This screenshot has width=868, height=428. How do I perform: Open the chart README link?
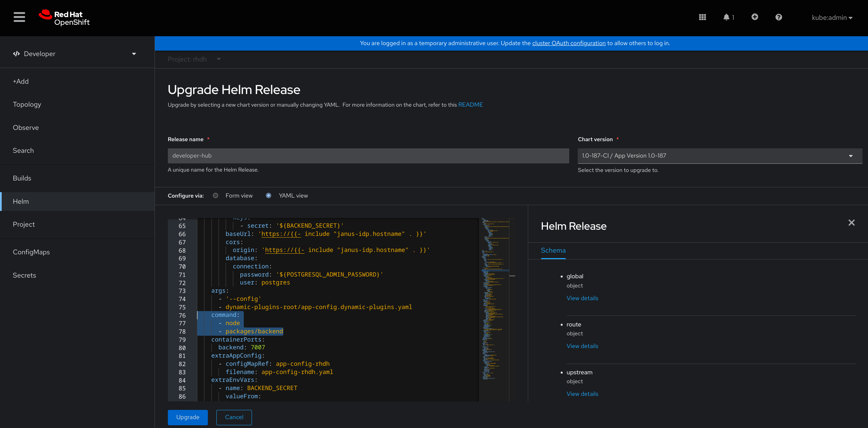click(470, 105)
